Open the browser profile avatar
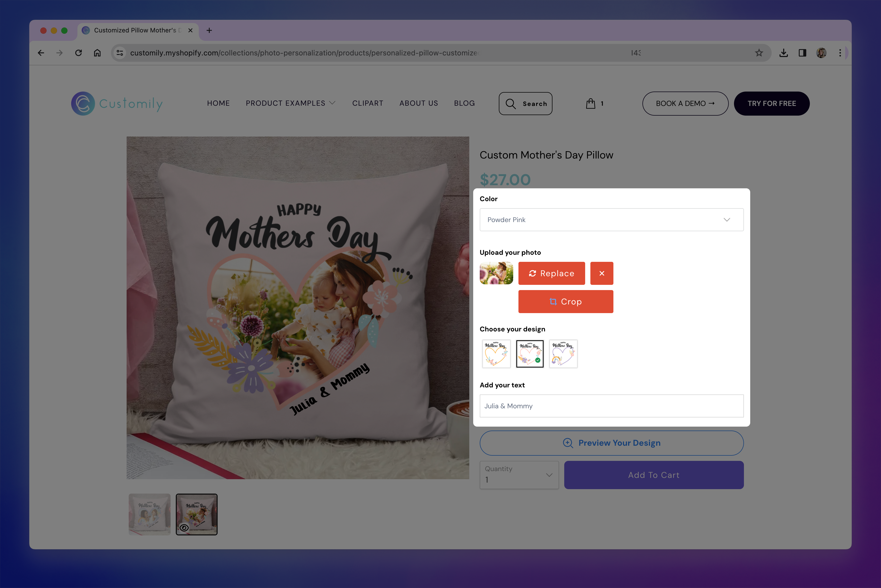This screenshot has width=881, height=588. click(821, 53)
